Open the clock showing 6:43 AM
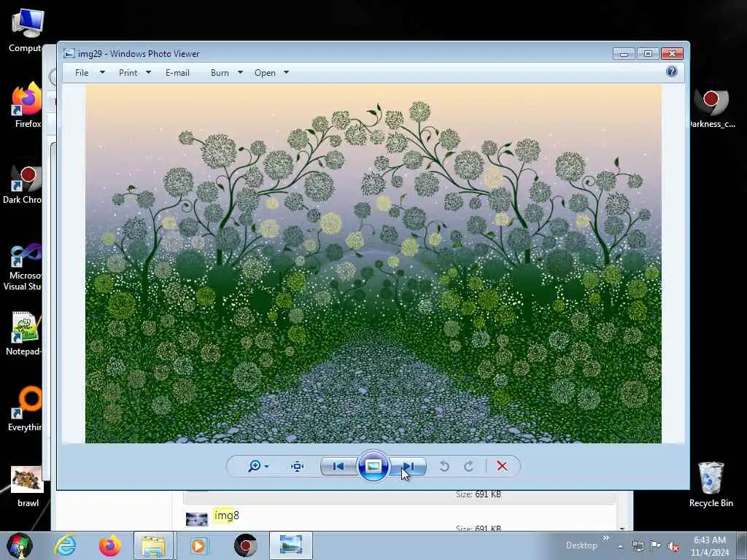 click(x=710, y=545)
